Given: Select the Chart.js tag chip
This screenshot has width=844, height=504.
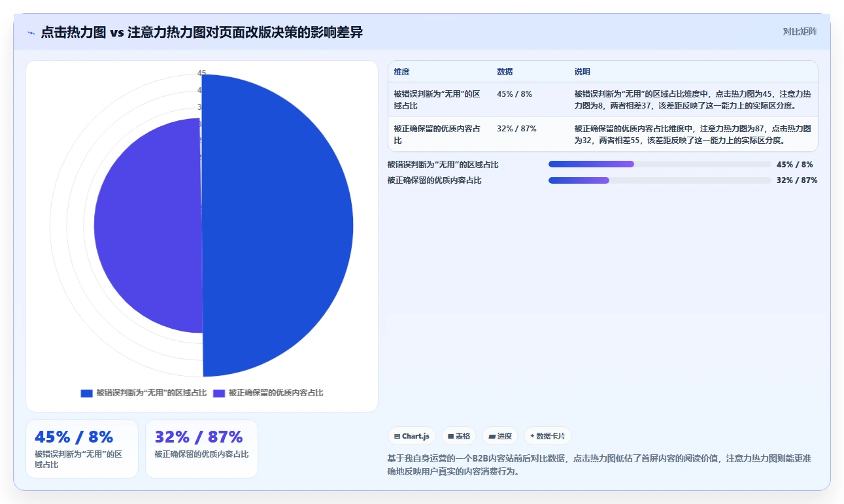Looking at the screenshot, I should pos(412,436).
